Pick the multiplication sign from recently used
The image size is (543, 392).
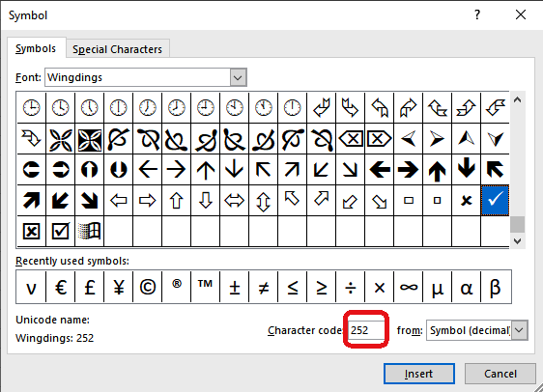379,287
